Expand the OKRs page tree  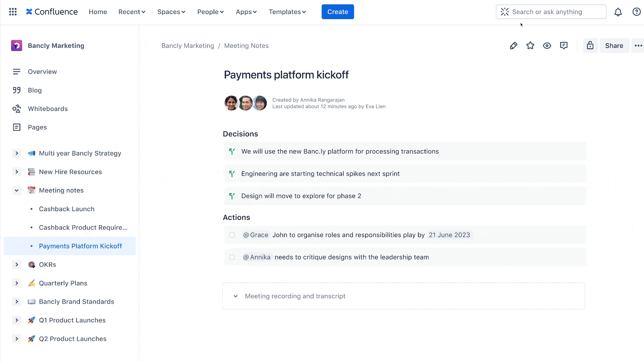point(16,264)
